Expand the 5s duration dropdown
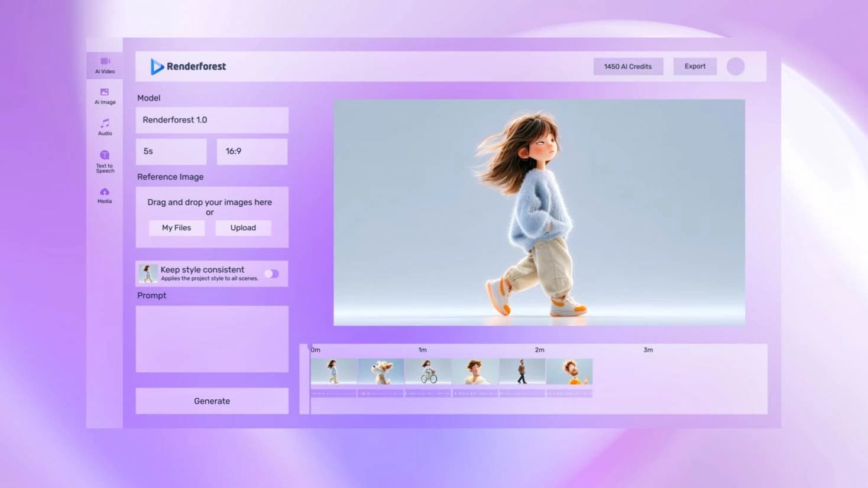Image resolution: width=868 pixels, height=488 pixels. pos(171,151)
